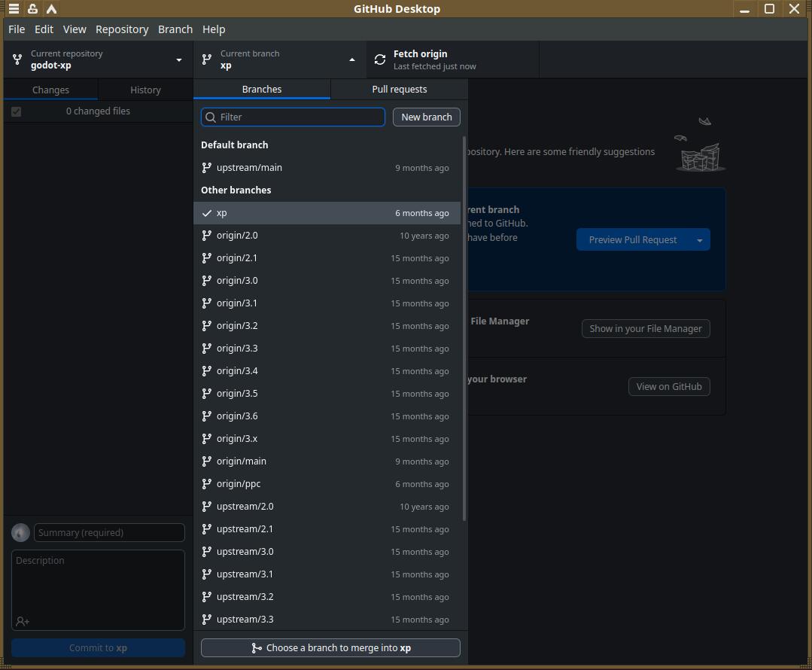Switch to the Pull requests tab

pyautogui.click(x=400, y=89)
